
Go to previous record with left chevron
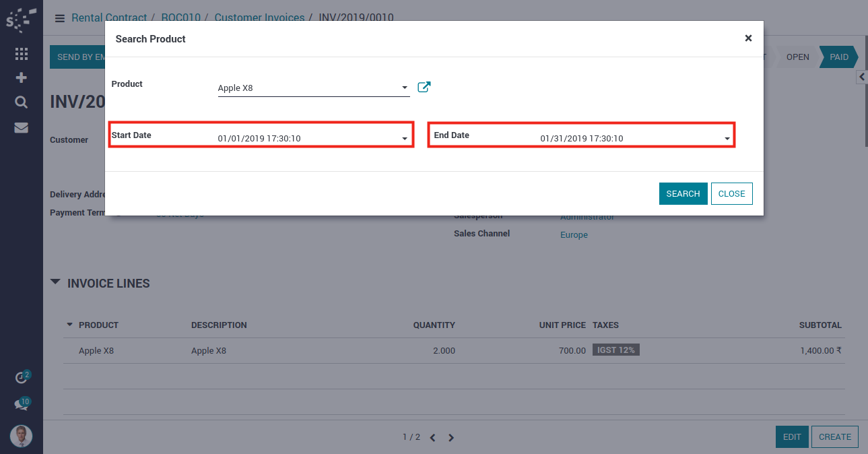tap(432, 438)
